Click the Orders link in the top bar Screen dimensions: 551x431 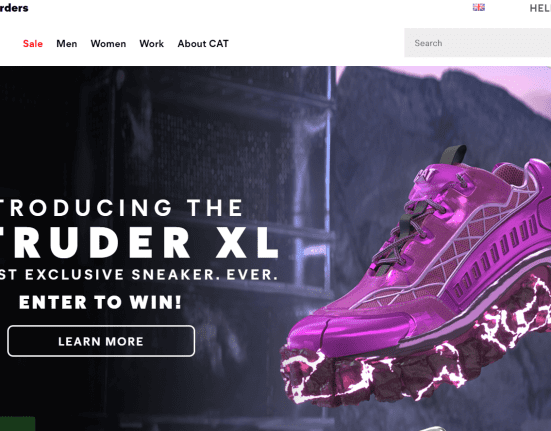(x=14, y=8)
